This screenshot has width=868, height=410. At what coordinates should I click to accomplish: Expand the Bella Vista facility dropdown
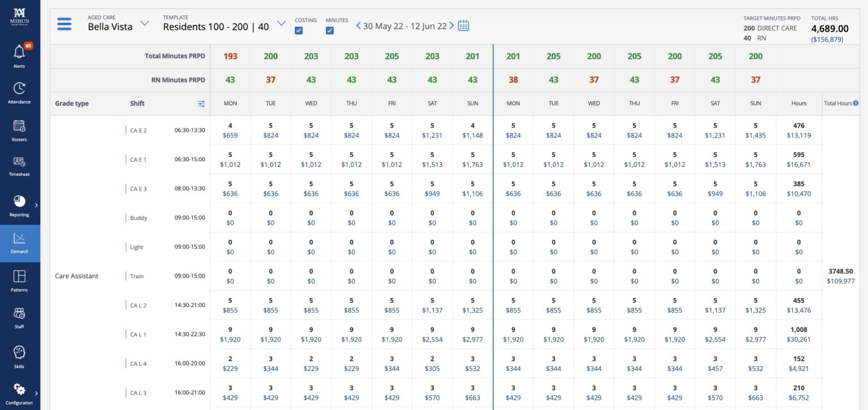145,24
